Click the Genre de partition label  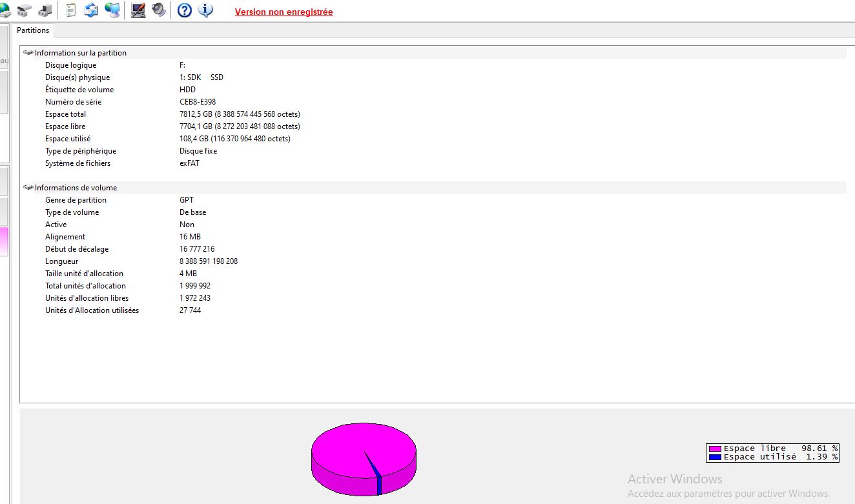pyautogui.click(x=76, y=200)
